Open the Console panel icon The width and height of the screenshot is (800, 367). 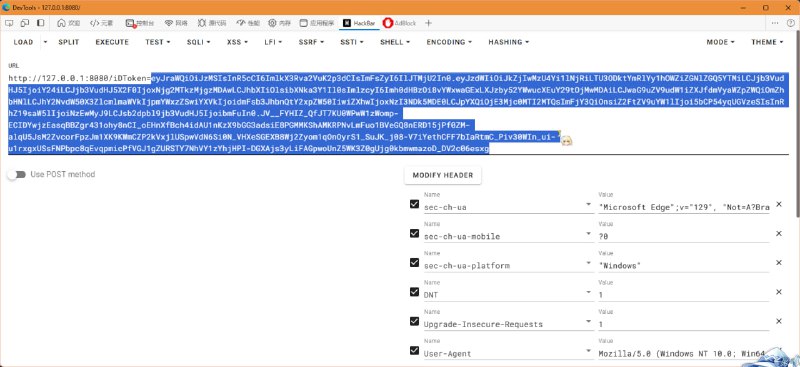(129, 23)
